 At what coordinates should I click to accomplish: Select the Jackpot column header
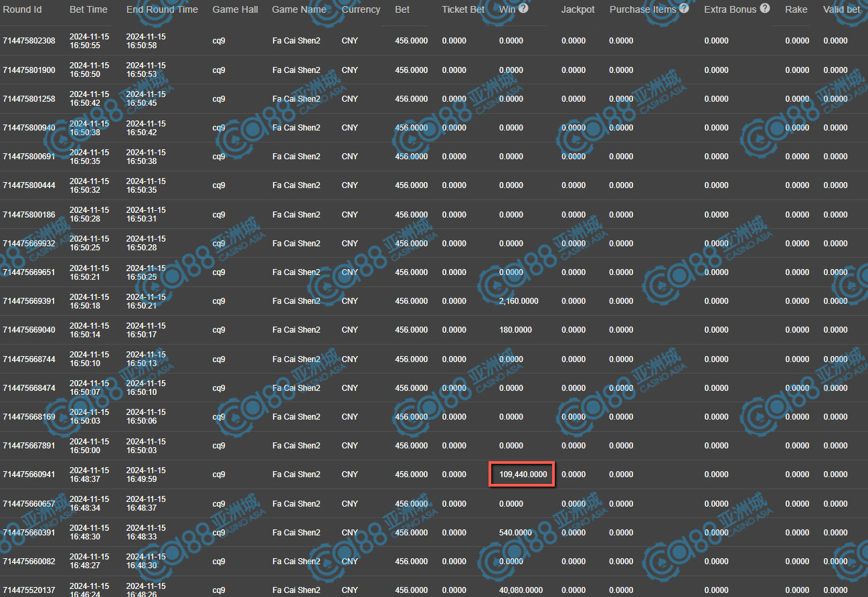tap(578, 9)
